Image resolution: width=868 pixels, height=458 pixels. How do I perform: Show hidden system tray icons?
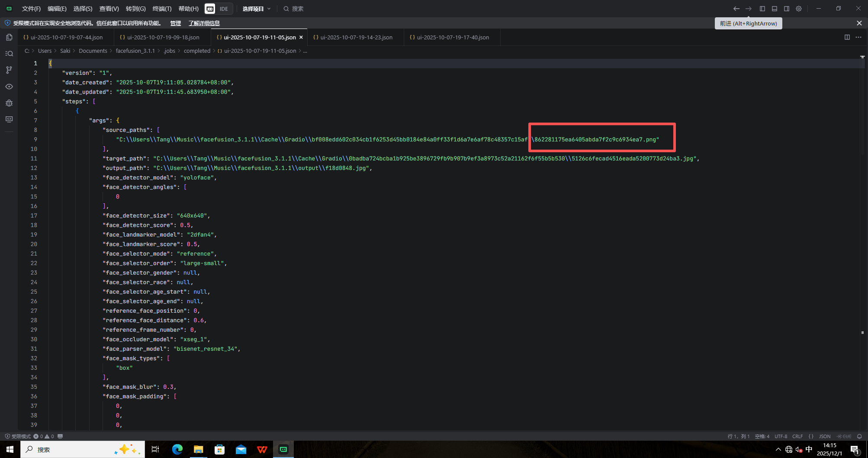click(x=778, y=449)
